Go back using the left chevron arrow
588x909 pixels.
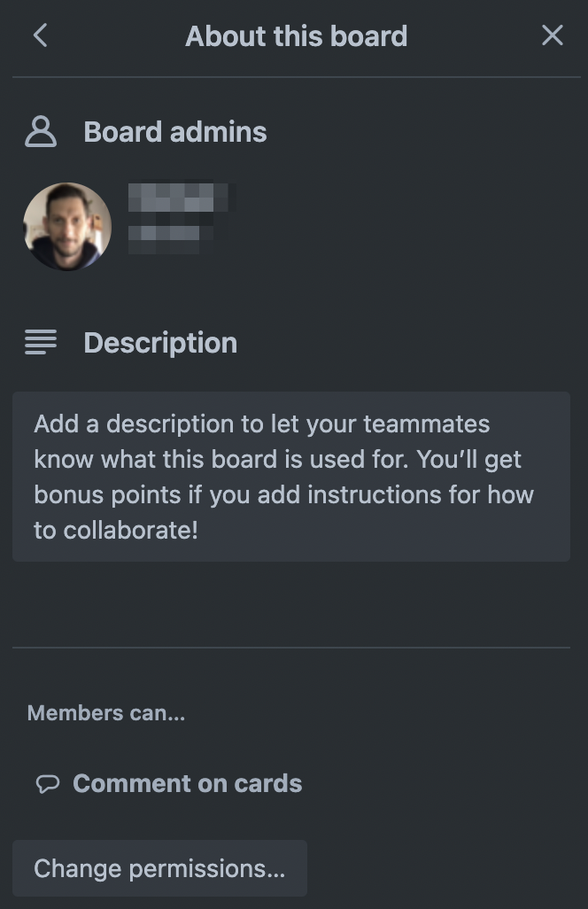(x=40, y=35)
